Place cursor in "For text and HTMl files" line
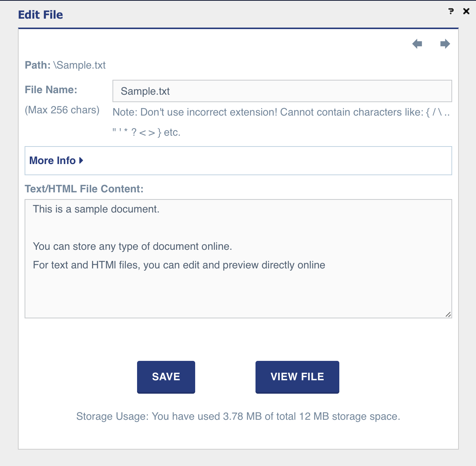Viewport: 476px width, 466px height. tap(179, 265)
